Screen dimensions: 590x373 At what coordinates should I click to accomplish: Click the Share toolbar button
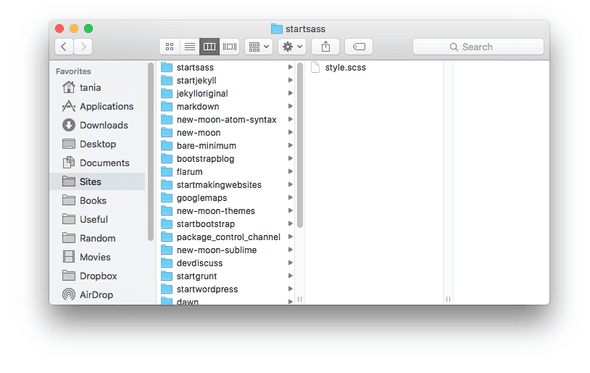(325, 47)
